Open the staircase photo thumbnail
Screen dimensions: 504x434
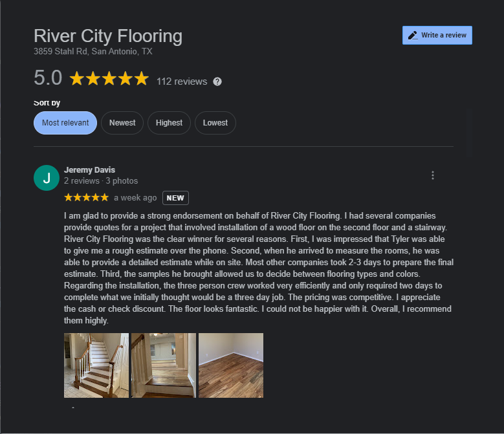96,365
